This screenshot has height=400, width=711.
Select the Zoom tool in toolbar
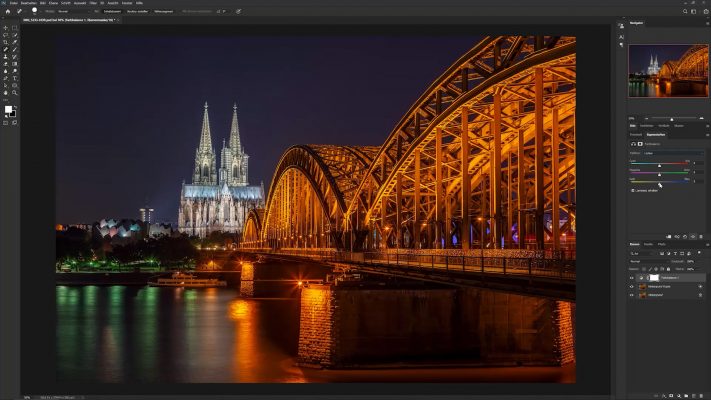click(14, 92)
